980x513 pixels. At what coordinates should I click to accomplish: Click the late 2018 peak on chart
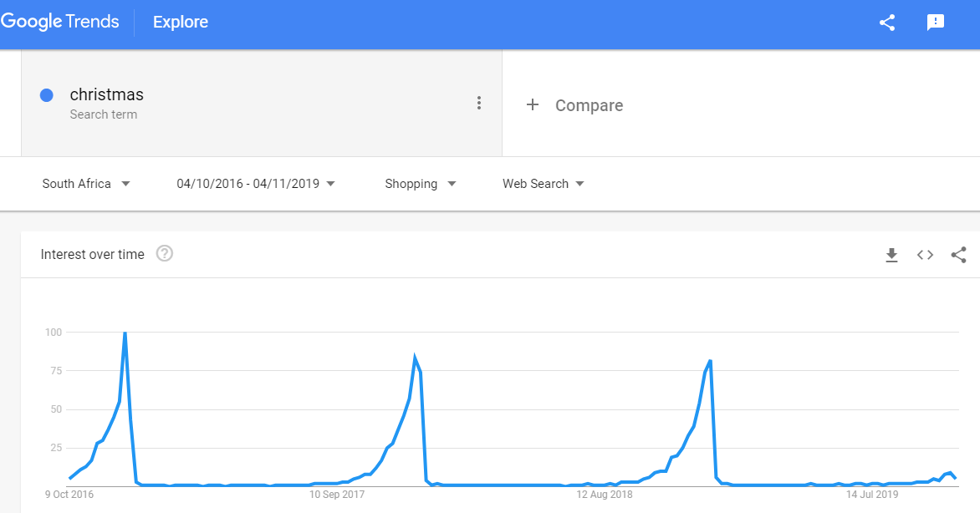[711, 361]
